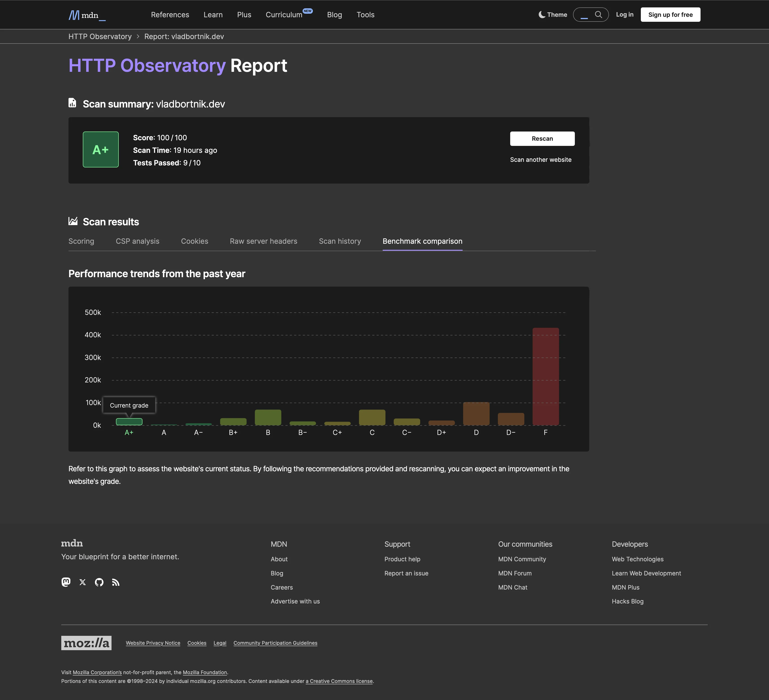Screen dimensions: 769x700
Task: Click the Scan another website link
Action: pyautogui.click(x=541, y=159)
